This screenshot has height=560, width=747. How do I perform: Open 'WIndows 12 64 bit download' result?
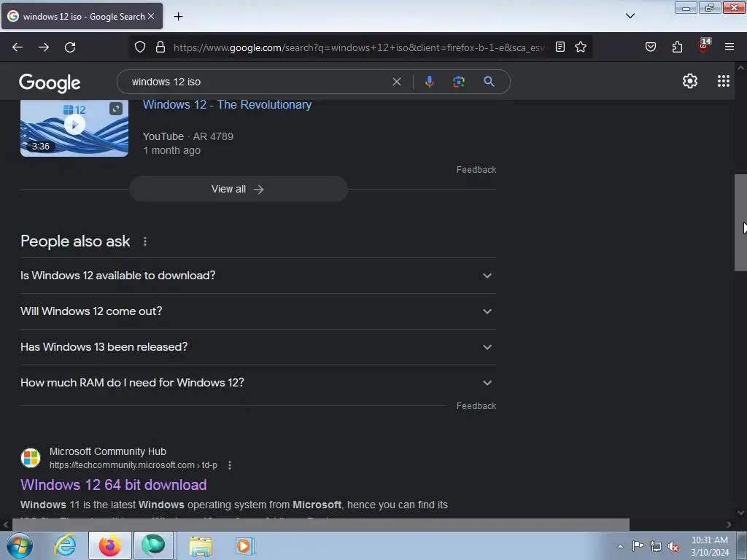pos(113,485)
